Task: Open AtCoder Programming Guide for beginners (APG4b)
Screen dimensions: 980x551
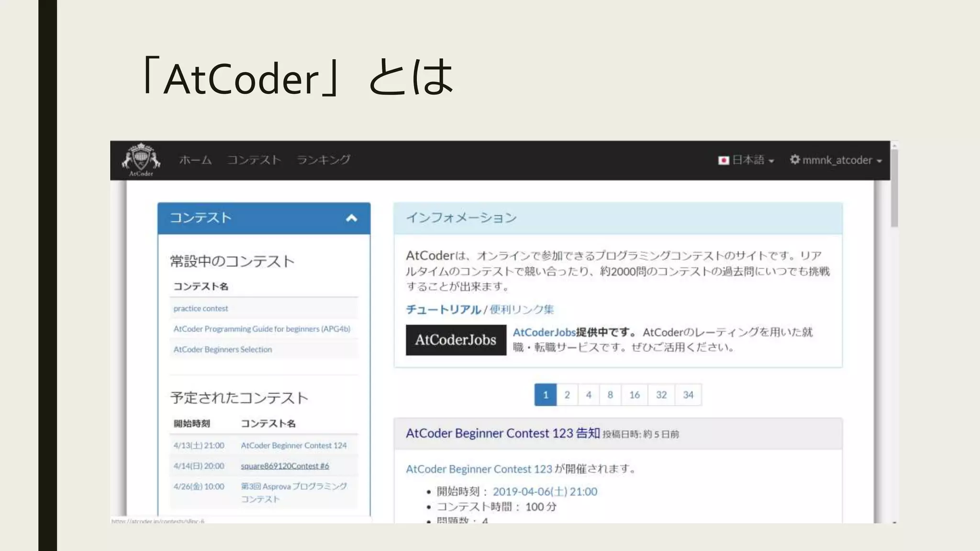Action: coord(262,329)
